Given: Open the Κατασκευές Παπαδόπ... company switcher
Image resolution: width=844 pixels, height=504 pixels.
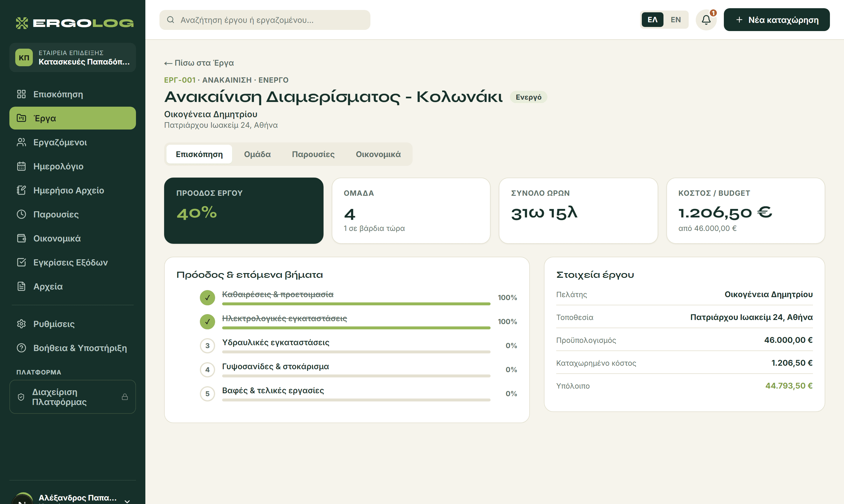Looking at the screenshot, I should tap(73, 57).
